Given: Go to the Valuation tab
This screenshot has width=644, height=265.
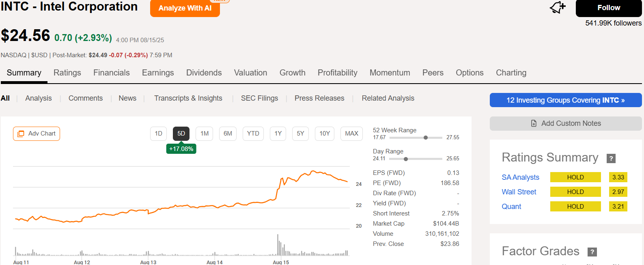Looking at the screenshot, I should [x=251, y=73].
